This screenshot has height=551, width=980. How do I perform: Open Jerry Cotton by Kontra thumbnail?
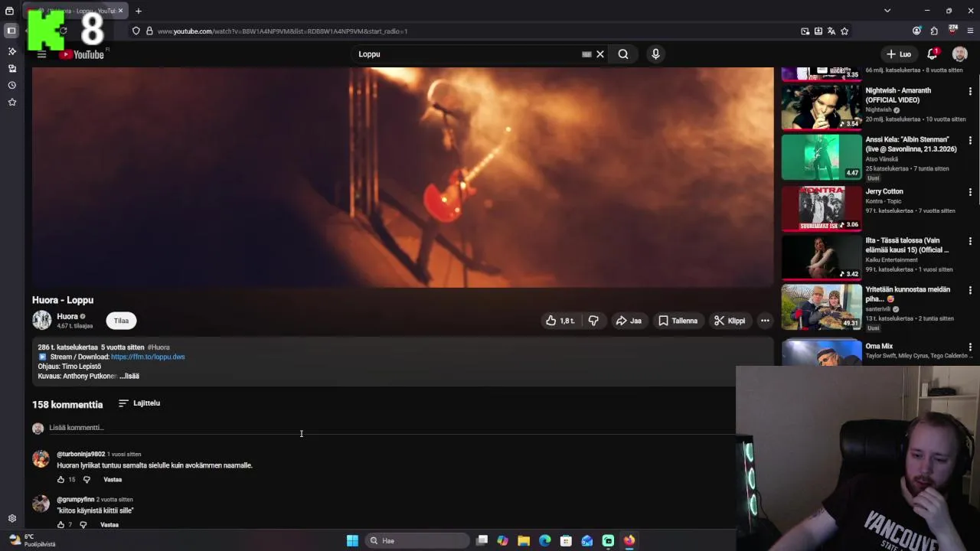(x=822, y=207)
